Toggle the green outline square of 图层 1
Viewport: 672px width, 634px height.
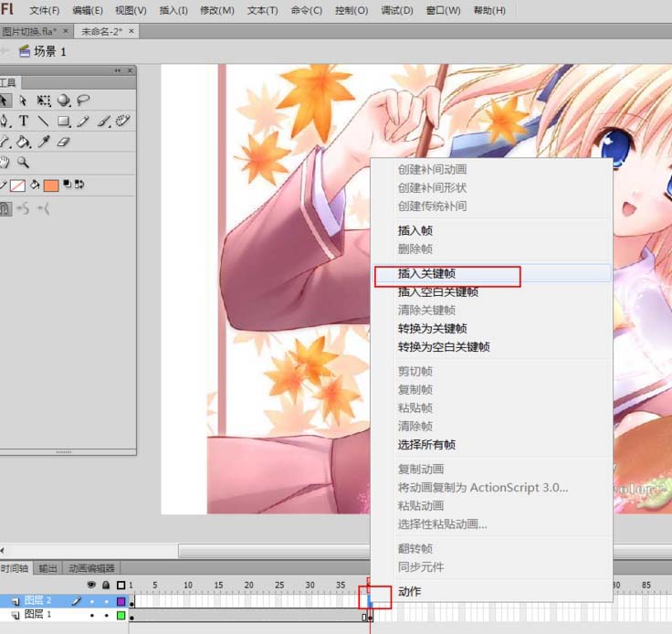pyautogui.click(x=121, y=615)
